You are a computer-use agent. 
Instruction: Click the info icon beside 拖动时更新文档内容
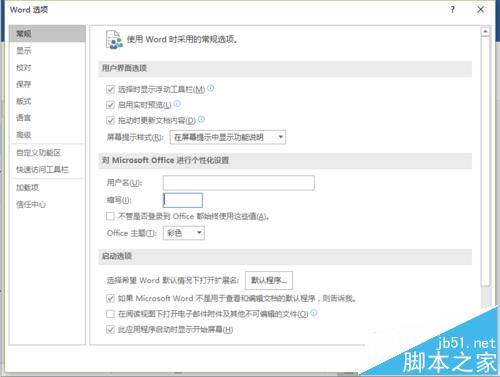(201, 119)
